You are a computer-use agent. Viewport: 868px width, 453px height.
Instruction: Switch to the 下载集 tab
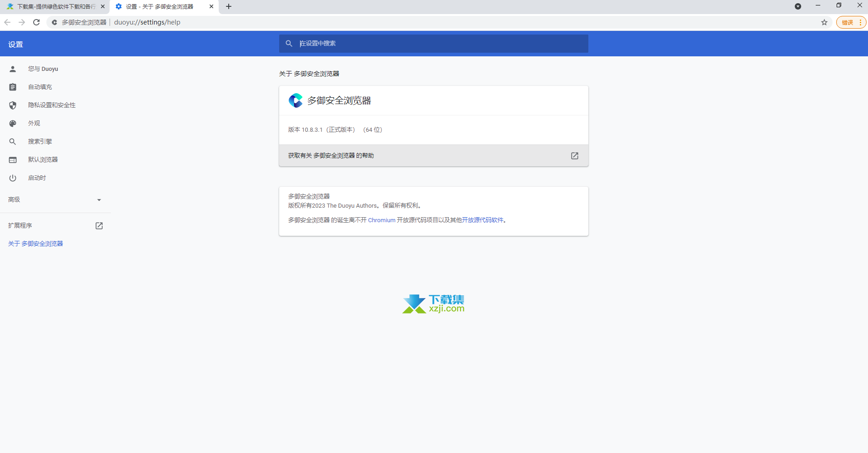pos(55,6)
